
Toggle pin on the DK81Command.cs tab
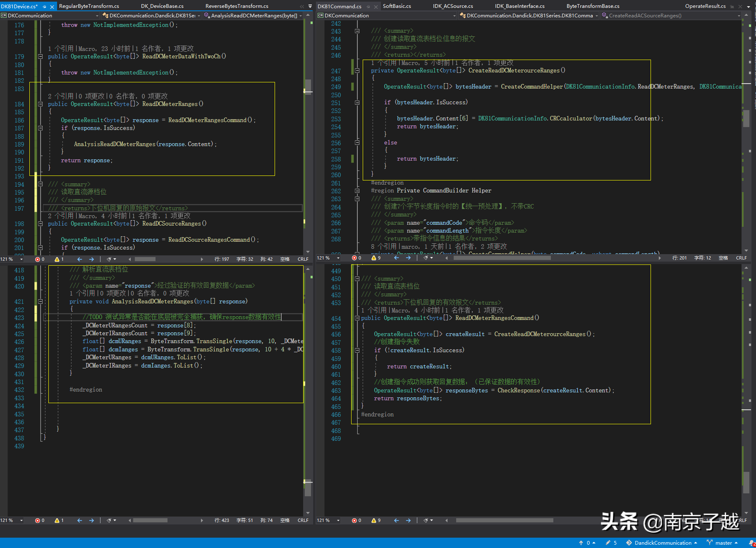click(368, 7)
